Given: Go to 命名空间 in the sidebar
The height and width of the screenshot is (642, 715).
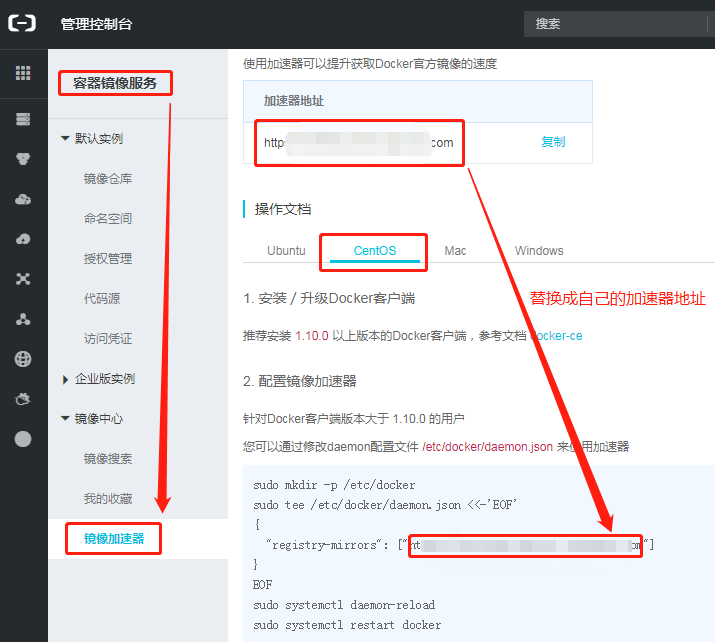Looking at the screenshot, I should coord(108,219).
